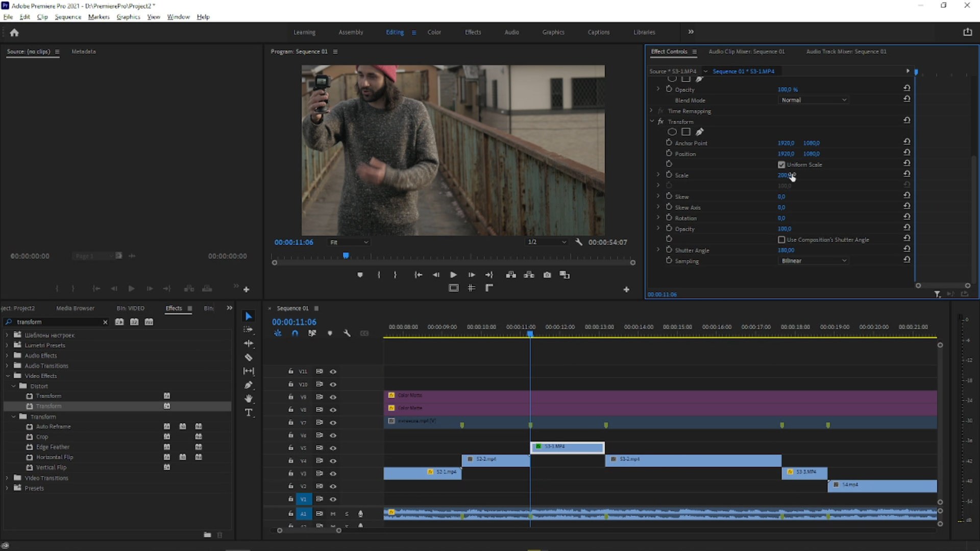
Task: Play the Program monitor sequence
Action: click(x=453, y=275)
